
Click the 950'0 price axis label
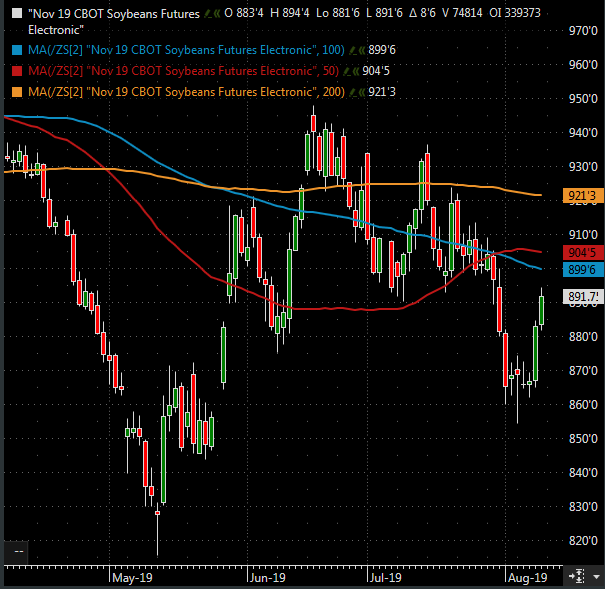[583, 99]
